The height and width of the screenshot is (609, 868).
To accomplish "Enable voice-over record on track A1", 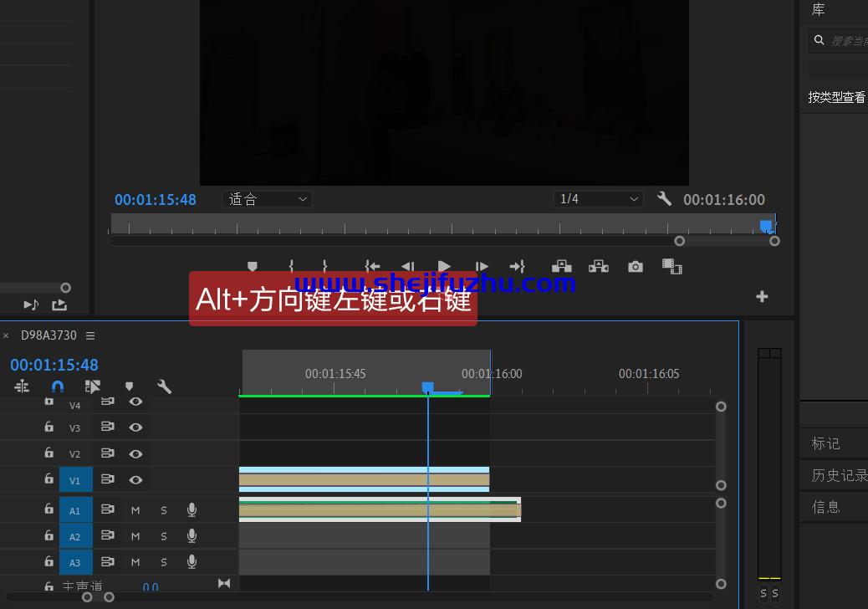I will (191, 509).
